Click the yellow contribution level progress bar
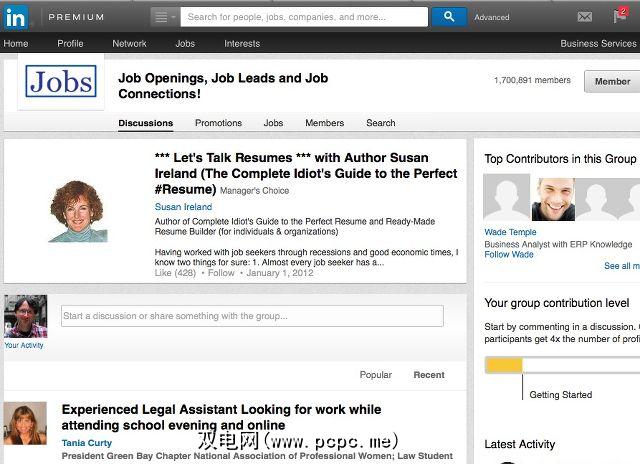 click(504, 365)
